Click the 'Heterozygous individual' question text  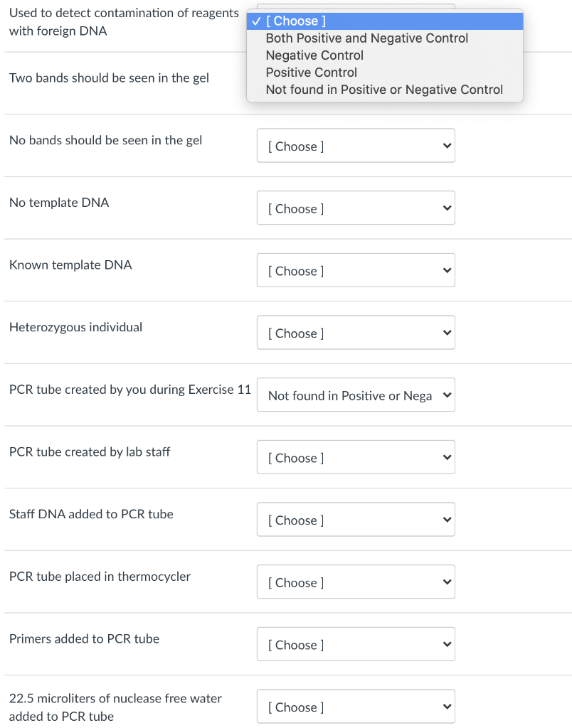pyautogui.click(x=75, y=328)
